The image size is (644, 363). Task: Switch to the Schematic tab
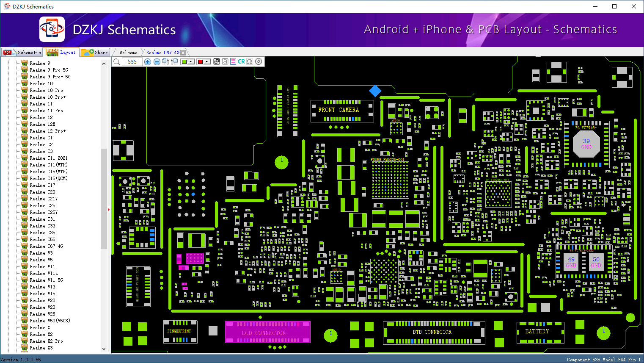[x=22, y=53]
